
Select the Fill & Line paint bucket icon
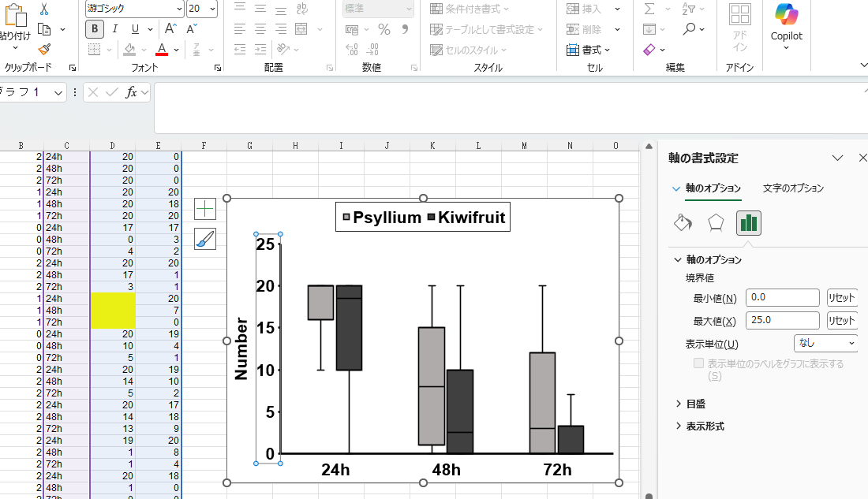(x=683, y=223)
